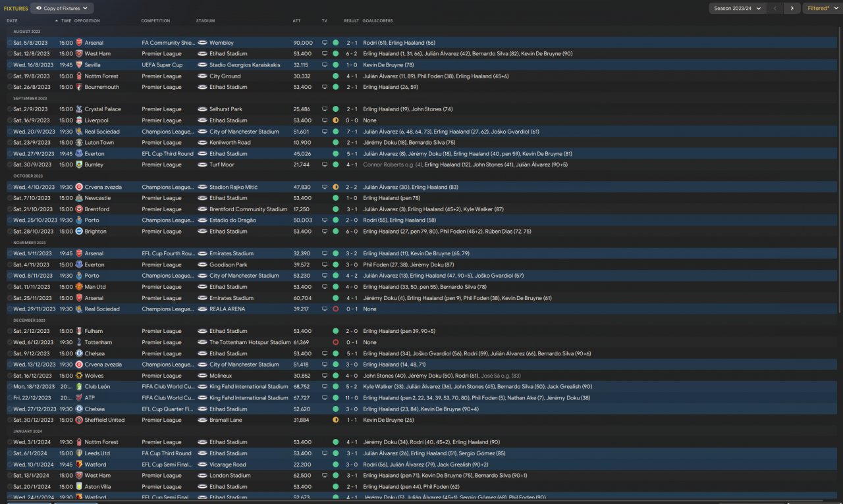Screen dimensions: 843x504
Task: Select the Bournemouth club badge
Action: coord(79,87)
